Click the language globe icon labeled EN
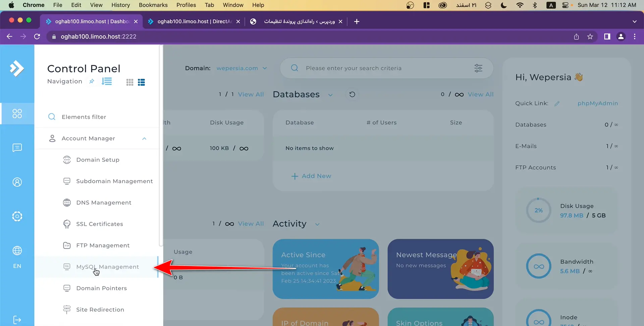Screen dimensions: 644x326 [17, 251]
